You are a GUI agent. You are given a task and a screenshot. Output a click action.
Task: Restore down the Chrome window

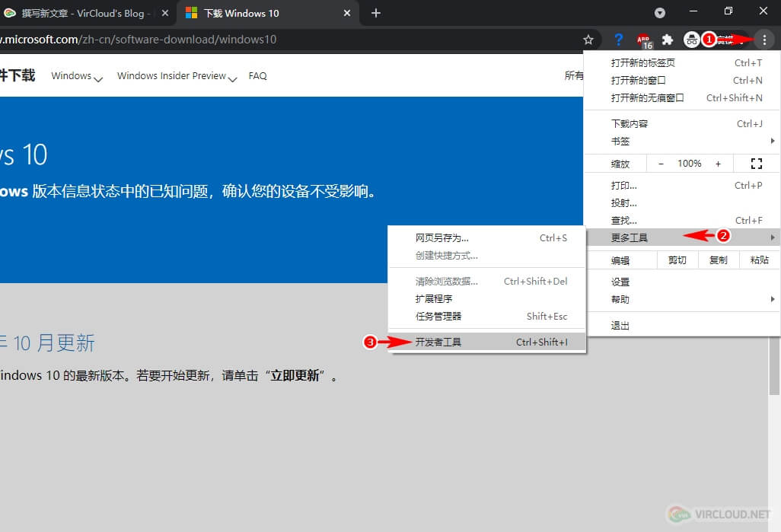728,11
